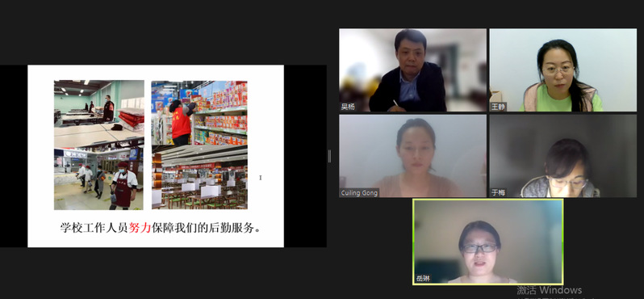The height and width of the screenshot is (299, 644).
Task: Click the 吴杨 name label
Action: click(x=348, y=107)
